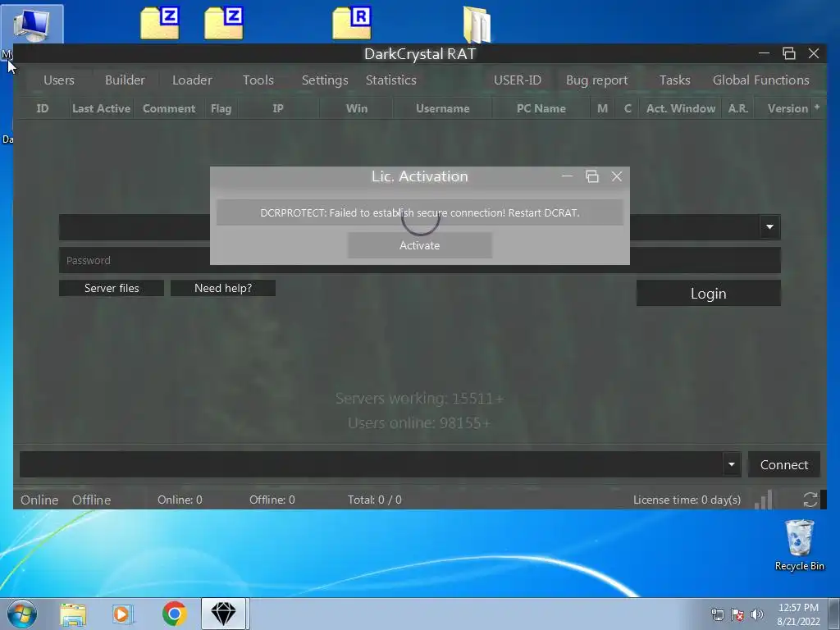Open the Tasks menu item
840x630 pixels.
[674, 80]
